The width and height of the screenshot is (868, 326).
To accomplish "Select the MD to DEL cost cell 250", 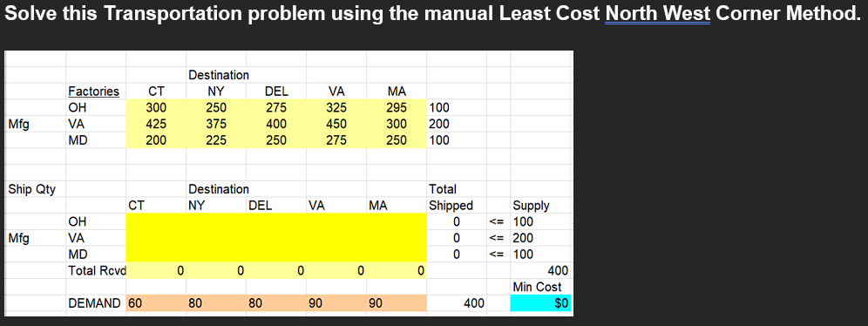I will [276, 140].
